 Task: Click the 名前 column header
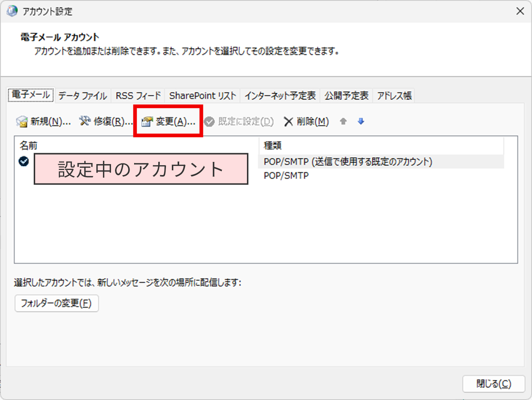[29, 146]
